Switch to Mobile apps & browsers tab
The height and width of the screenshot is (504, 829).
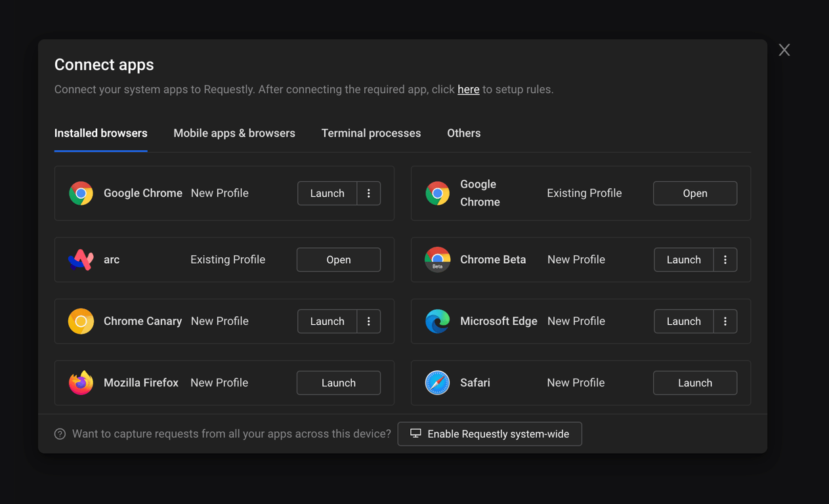(234, 133)
